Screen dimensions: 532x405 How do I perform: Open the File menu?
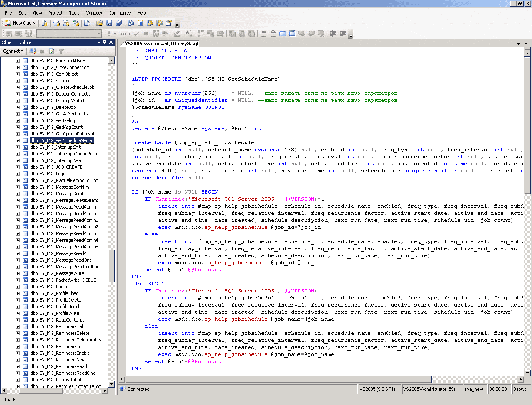pyautogui.click(x=8, y=13)
